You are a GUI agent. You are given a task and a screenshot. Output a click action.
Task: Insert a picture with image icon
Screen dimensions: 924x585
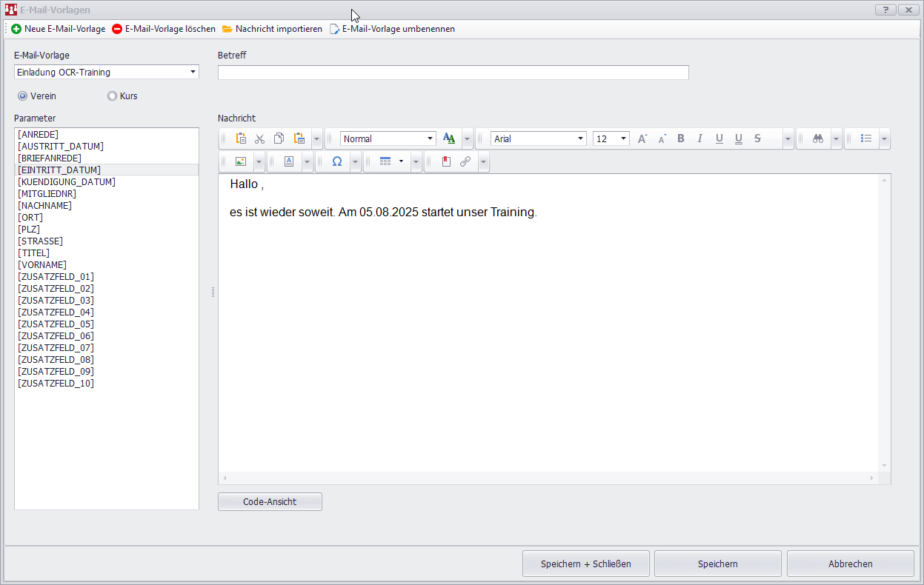pos(240,161)
